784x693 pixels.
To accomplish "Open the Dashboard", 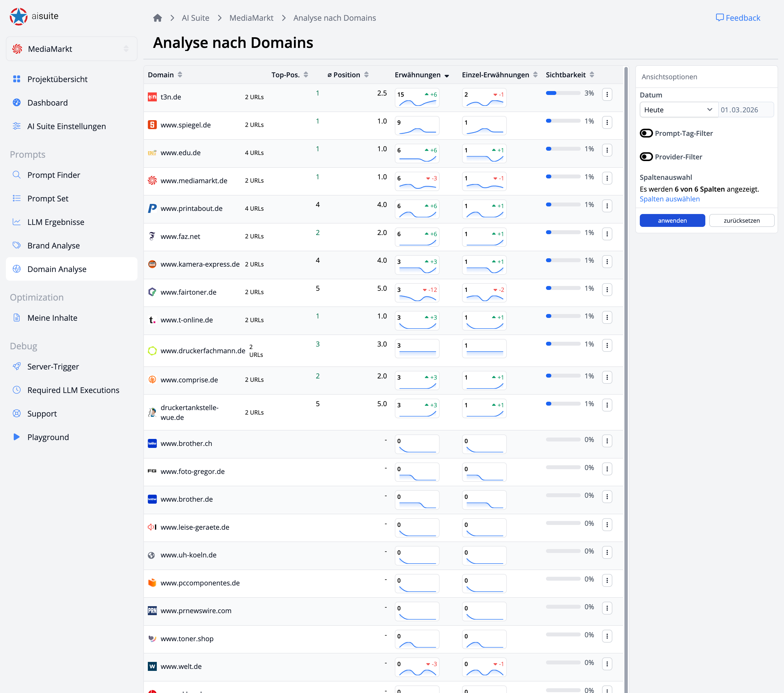I will [x=48, y=103].
